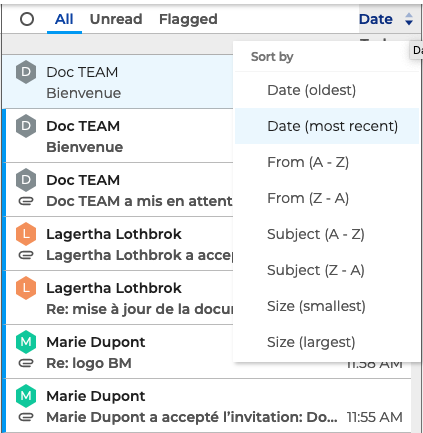
Task: Open the Marie Dupont a accepté l'invitation message
Action: (x=208, y=406)
